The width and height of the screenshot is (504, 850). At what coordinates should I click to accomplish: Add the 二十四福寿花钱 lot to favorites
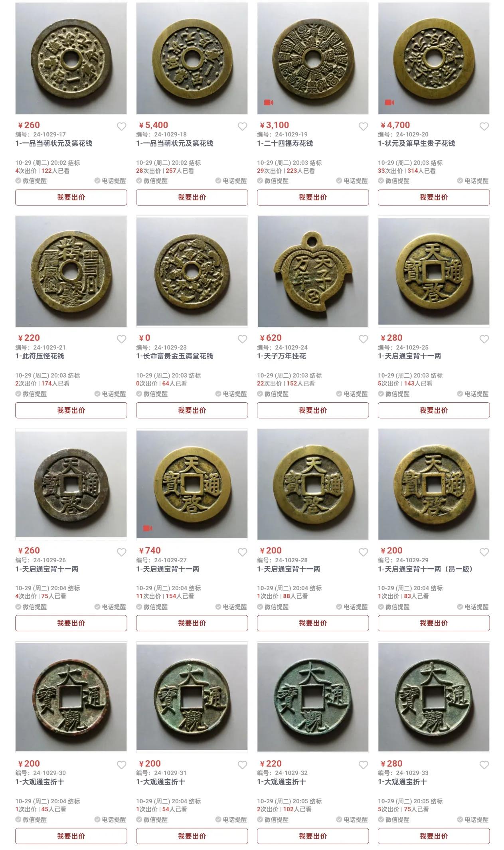[x=363, y=127]
